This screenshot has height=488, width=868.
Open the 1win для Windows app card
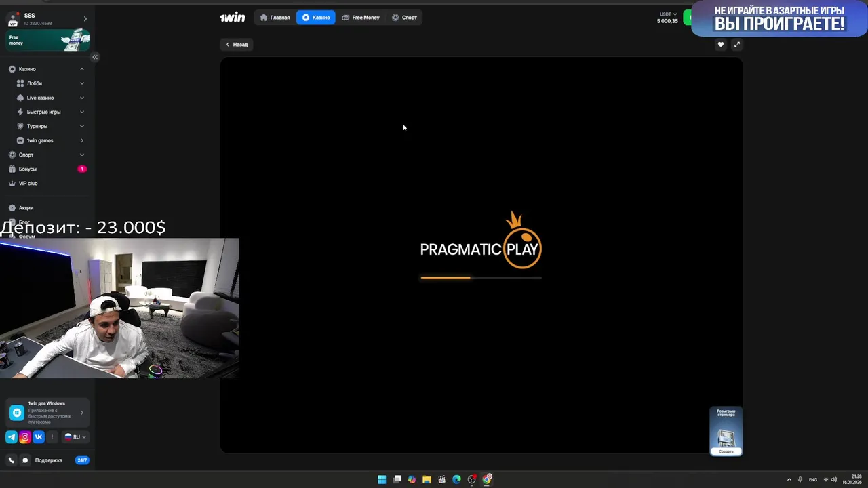pyautogui.click(x=47, y=412)
